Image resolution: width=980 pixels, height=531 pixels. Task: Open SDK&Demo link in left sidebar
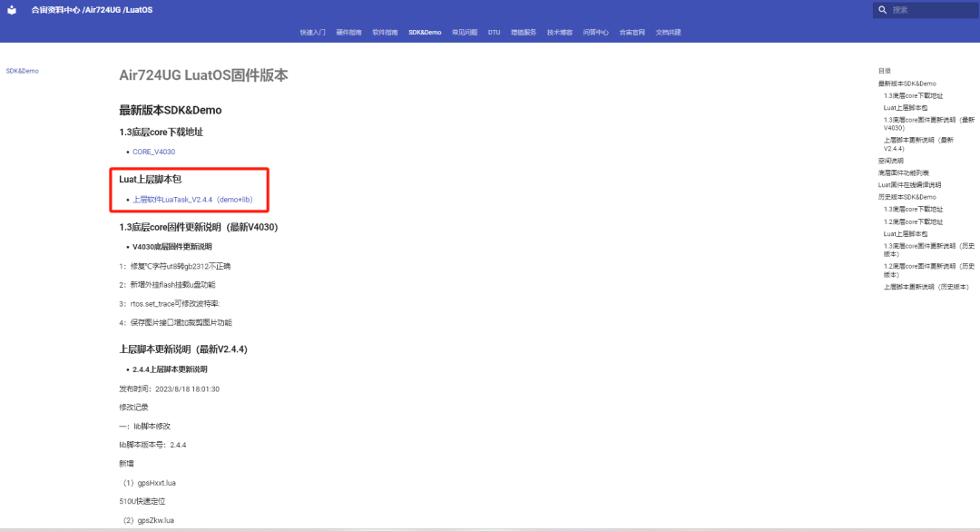point(23,72)
